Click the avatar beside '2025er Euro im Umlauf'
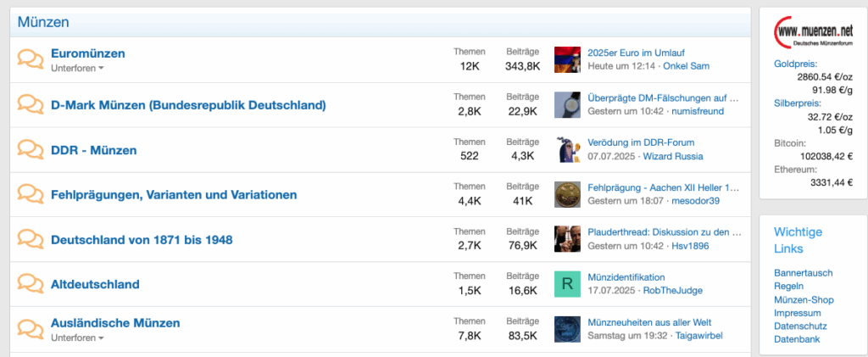Image resolution: width=868 pixels, height=357 pixels. [x=567, y=59]
